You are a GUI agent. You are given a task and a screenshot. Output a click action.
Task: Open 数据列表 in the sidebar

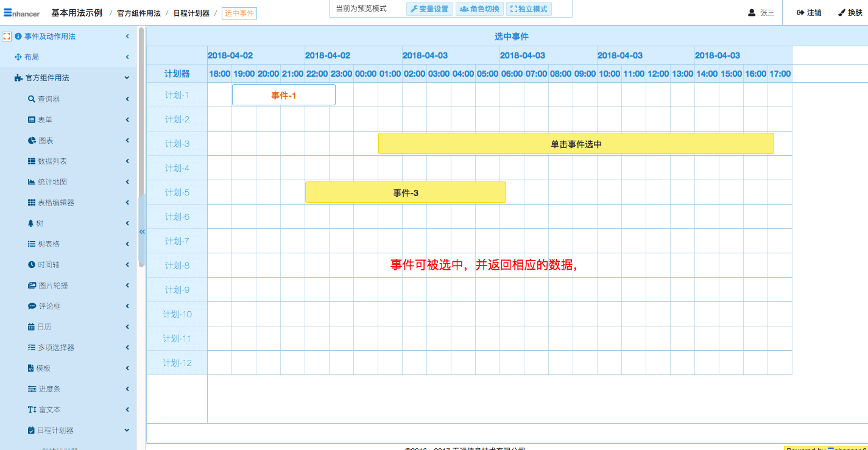click(x=52, y=161)
